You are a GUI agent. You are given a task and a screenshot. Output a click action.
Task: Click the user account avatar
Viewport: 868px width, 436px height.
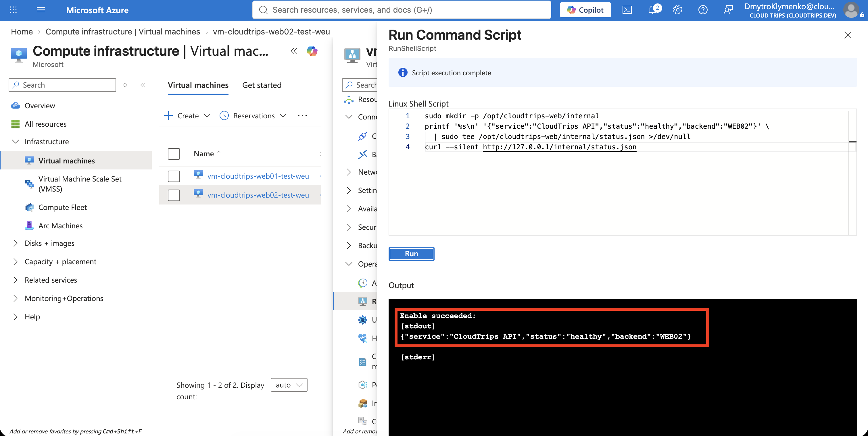(x=852, y=10)
